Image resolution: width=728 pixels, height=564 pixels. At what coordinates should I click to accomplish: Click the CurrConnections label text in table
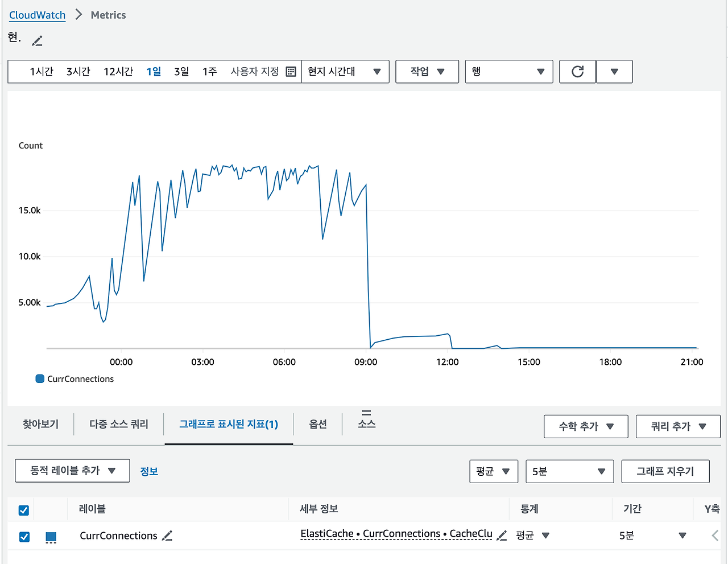118,536
